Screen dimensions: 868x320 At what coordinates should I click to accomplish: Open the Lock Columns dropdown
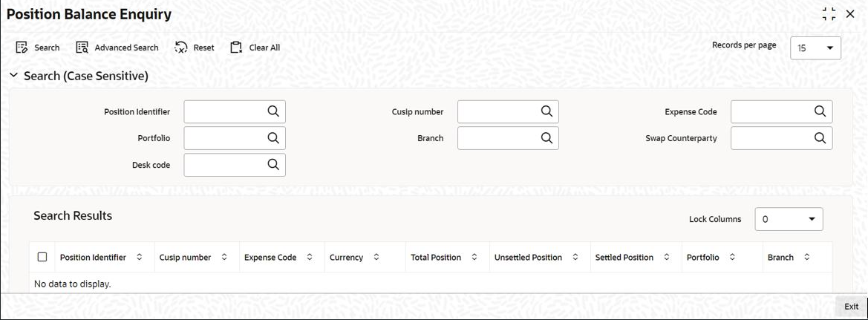[x=789, y=219]
